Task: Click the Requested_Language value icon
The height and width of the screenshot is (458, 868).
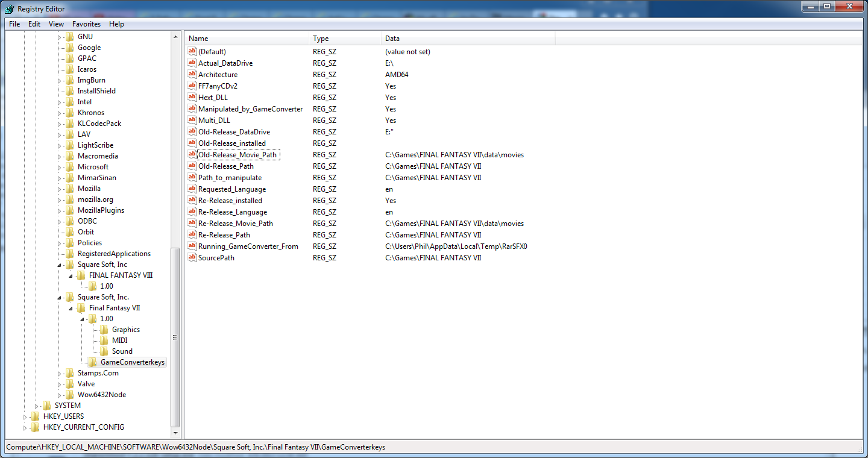Action: [x=192, y=189]
